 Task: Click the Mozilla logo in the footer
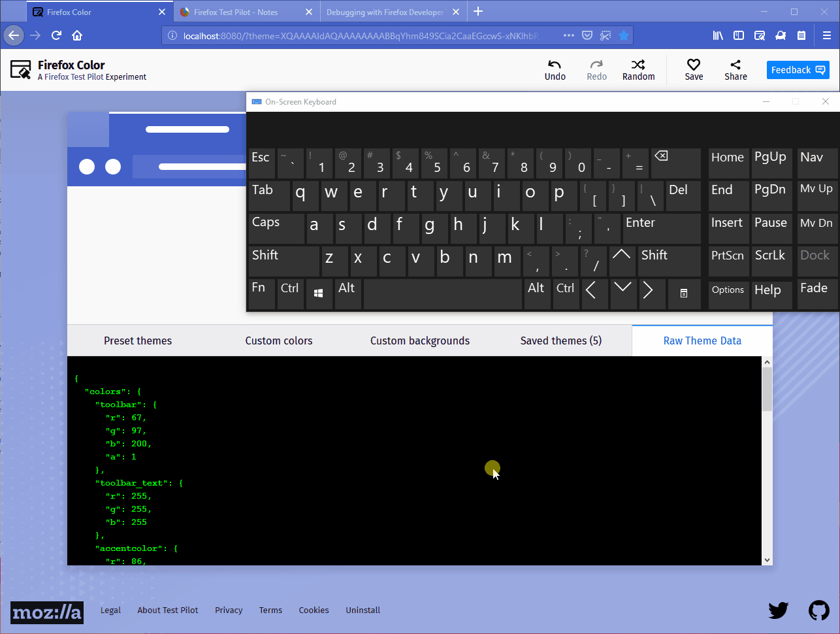tap(47, 612)
